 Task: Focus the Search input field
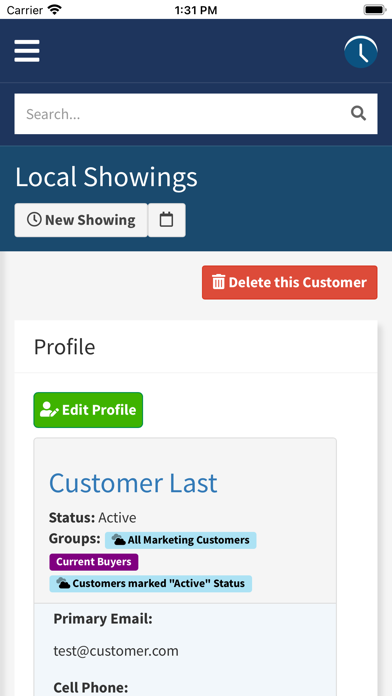point(196,114)
